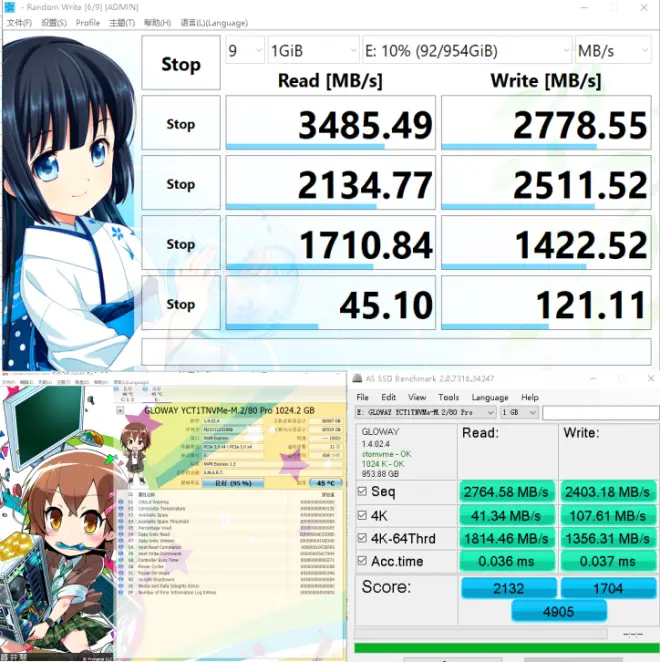Click Stop button on 1710.84 read row
Viewport: 660px width, 662px height.
[x=181, y=242]
